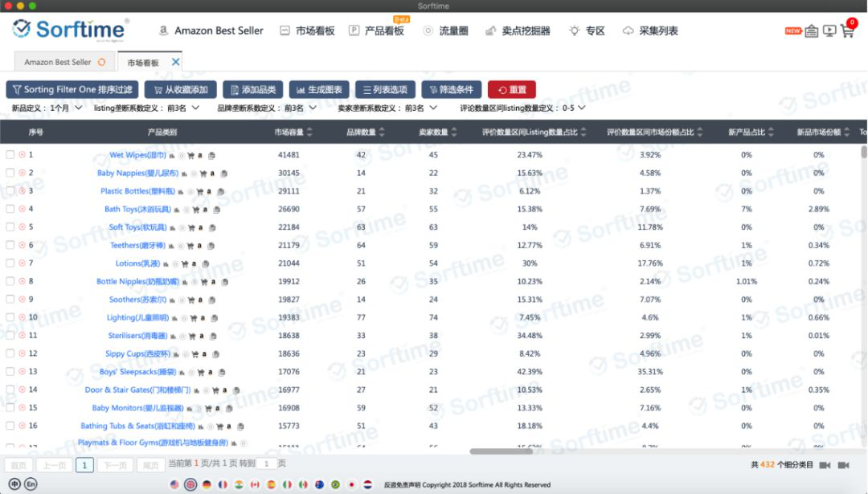
Task: Open 采集列表 menu
Action: pyautogui.click(x=650, y=31)
